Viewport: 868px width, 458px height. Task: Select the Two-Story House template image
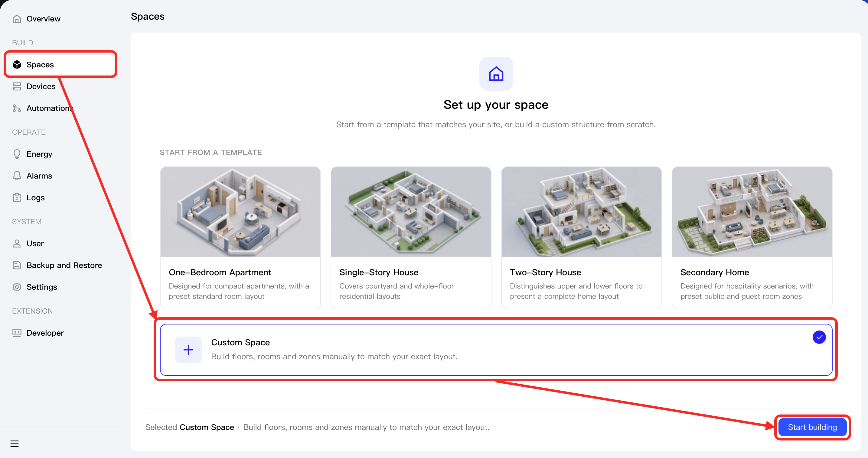pos(581,212)
